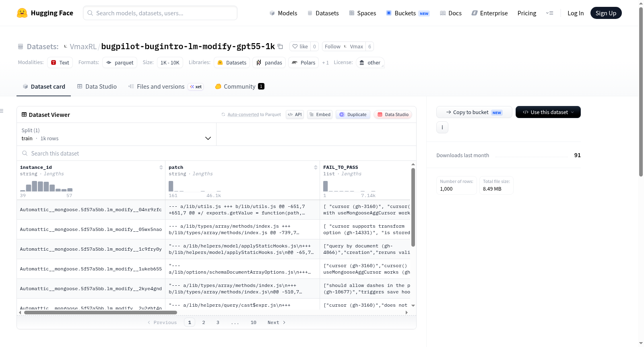Click the three-dot more options button
Screen dimensions: 644x347
[442, 127]
